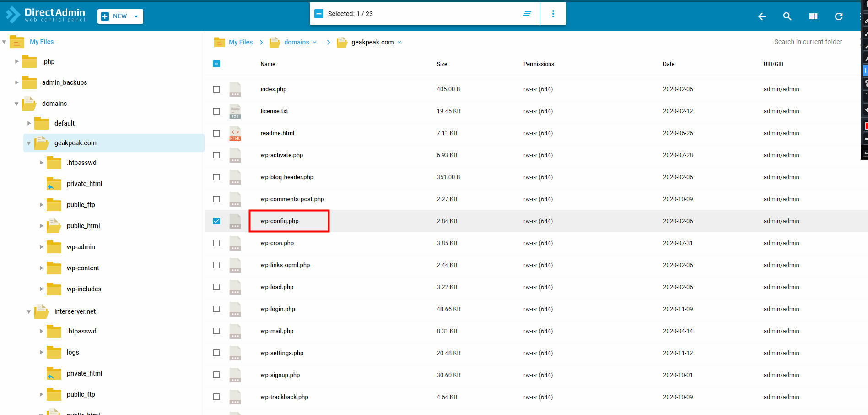Switch to grid view icon

[813, 16]
